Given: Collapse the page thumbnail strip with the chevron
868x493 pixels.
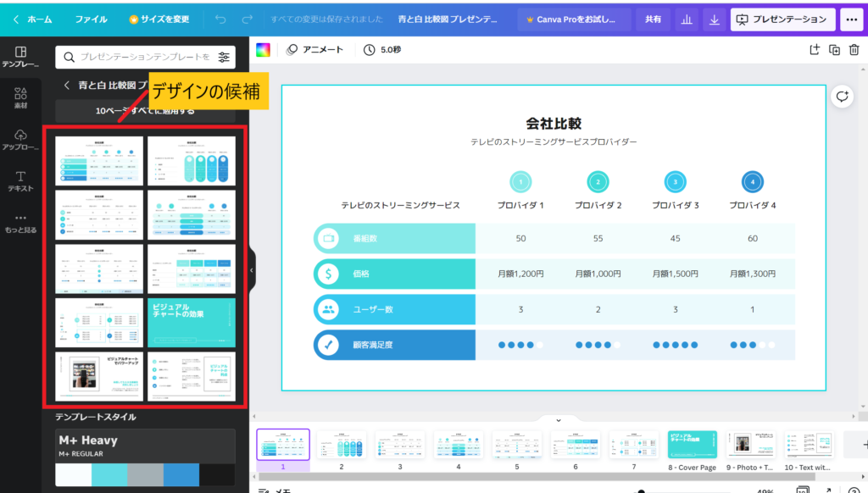Looking at the screenshot, I should point(559,420).
